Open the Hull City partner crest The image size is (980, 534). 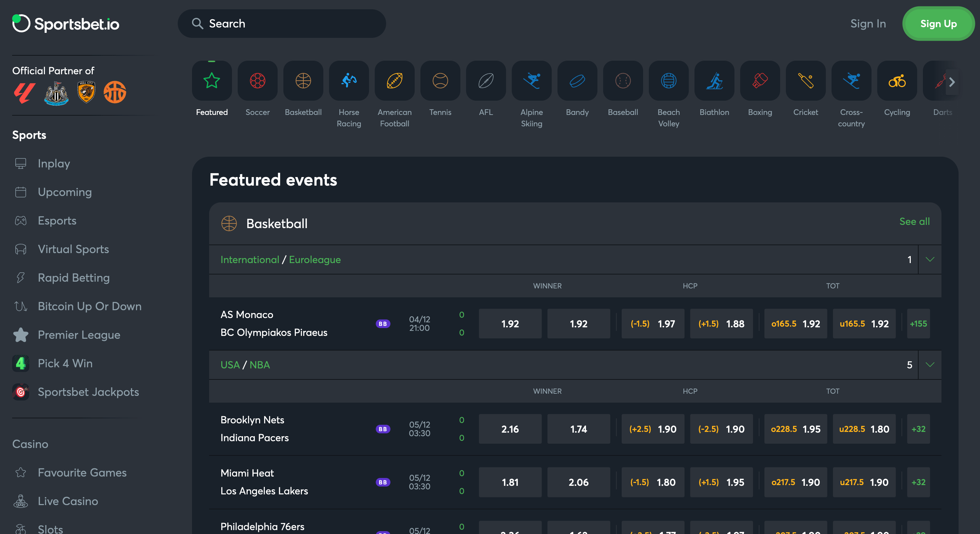click(86, 92)
